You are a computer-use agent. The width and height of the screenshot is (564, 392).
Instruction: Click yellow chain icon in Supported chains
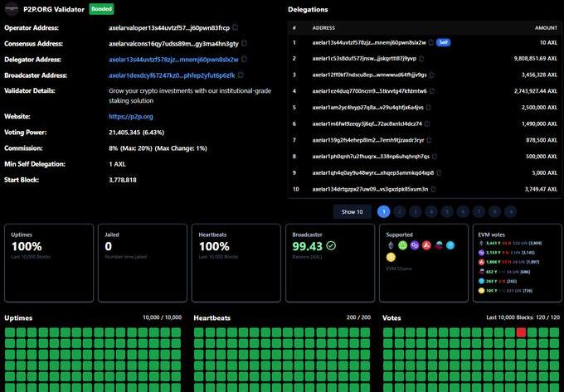391,257
